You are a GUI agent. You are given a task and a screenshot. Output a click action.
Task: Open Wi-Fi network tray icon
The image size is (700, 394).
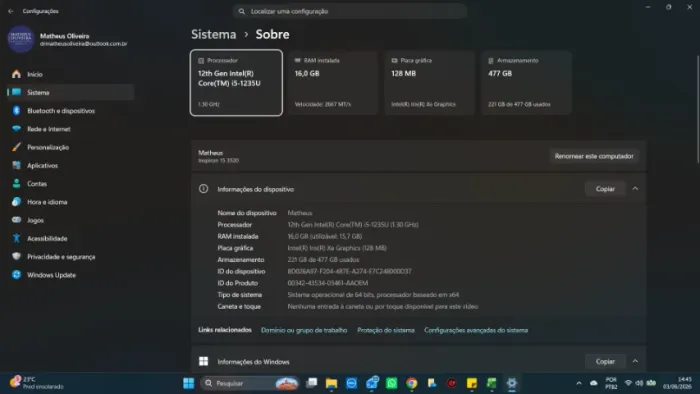click(x=628, y=383)
